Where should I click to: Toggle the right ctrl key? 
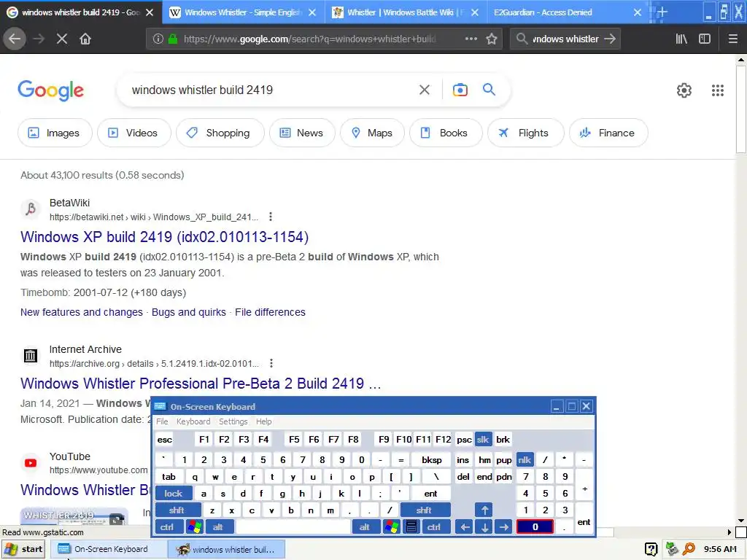[x=435, y=527]
